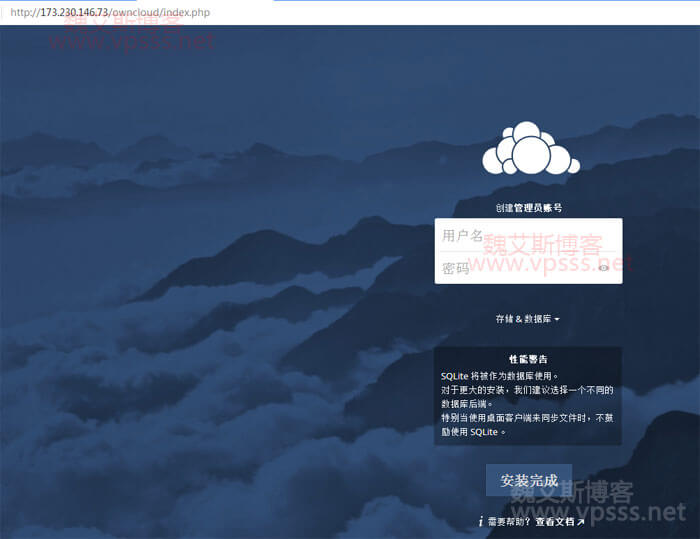The height and width of the screenshot is (539, 700).
Task: Click the 魏艾斯博客 watermark at top left
Action: pyautogui.click(x=132, y=22)
